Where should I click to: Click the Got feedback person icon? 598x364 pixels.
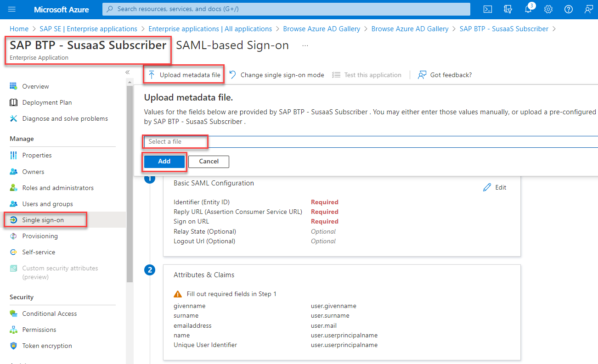(x=422, y=75)
